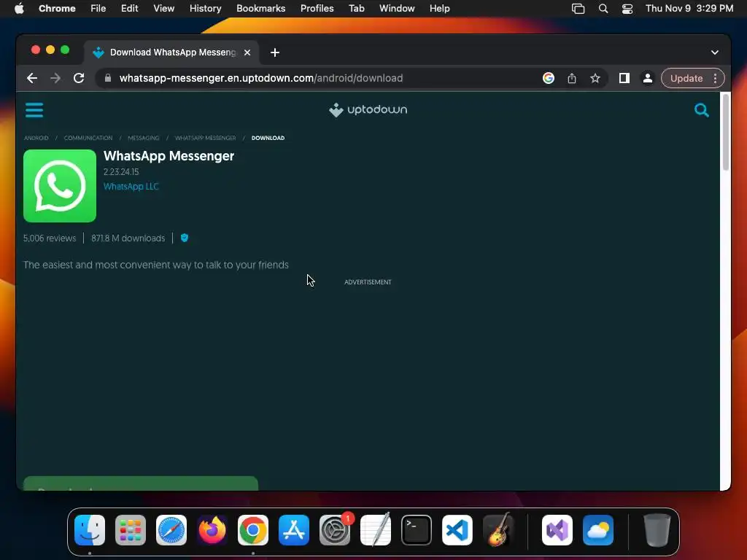Viewport: 747px width, 560px height.
Task: Bookmark this page with the star icon
Action: pyautogui.click(x=595, y=78)
